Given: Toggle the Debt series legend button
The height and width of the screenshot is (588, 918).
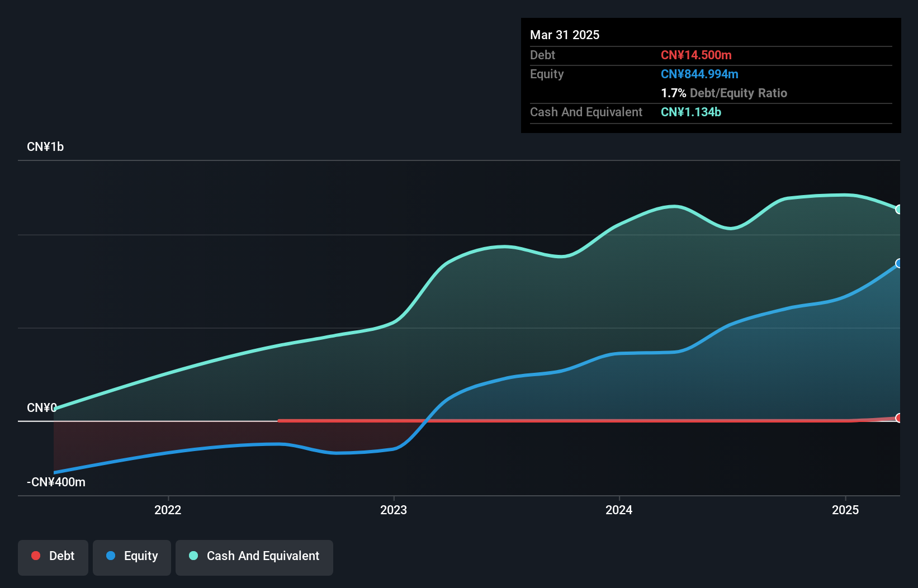Looking at the screenshot, I should click(53, 557).
